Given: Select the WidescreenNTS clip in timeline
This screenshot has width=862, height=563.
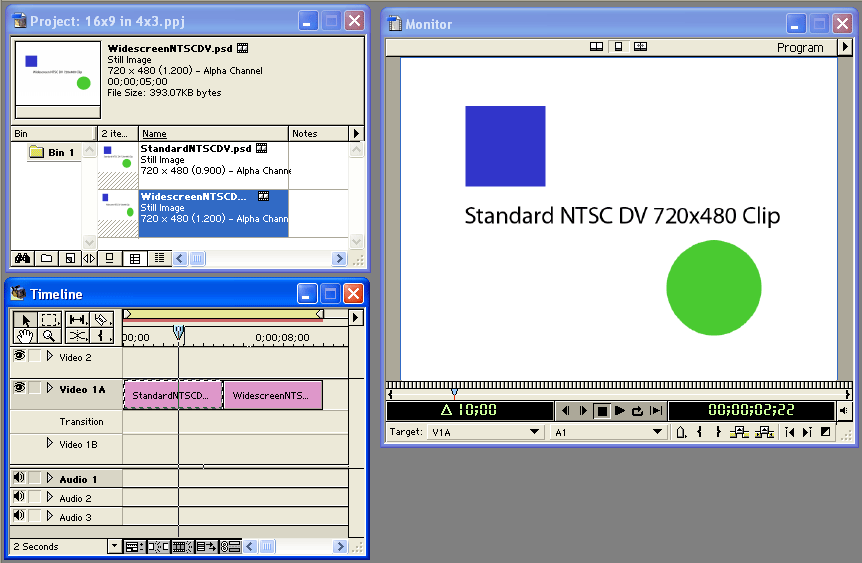Looking at the screenshot, I should coord(272,395).
